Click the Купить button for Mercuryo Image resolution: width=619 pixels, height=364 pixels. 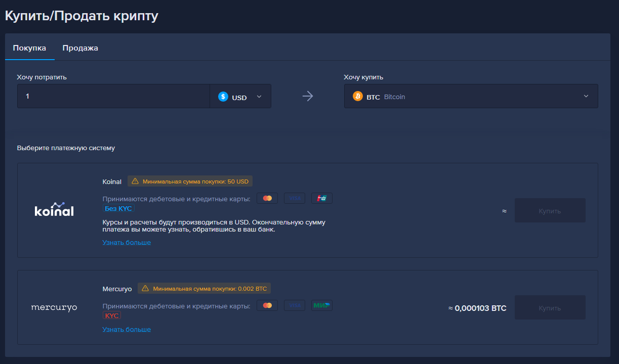pyautogui.click(x=550, y=308)
